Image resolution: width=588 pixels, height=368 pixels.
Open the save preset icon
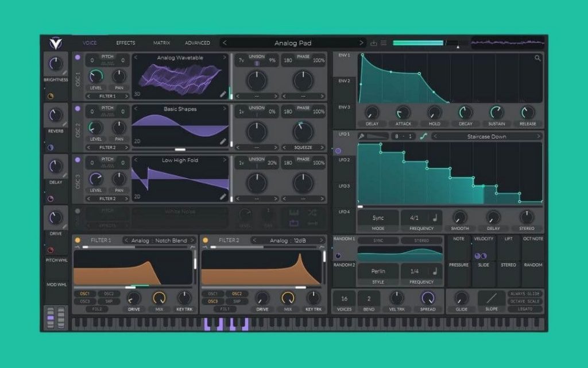[x=374, y=42]
